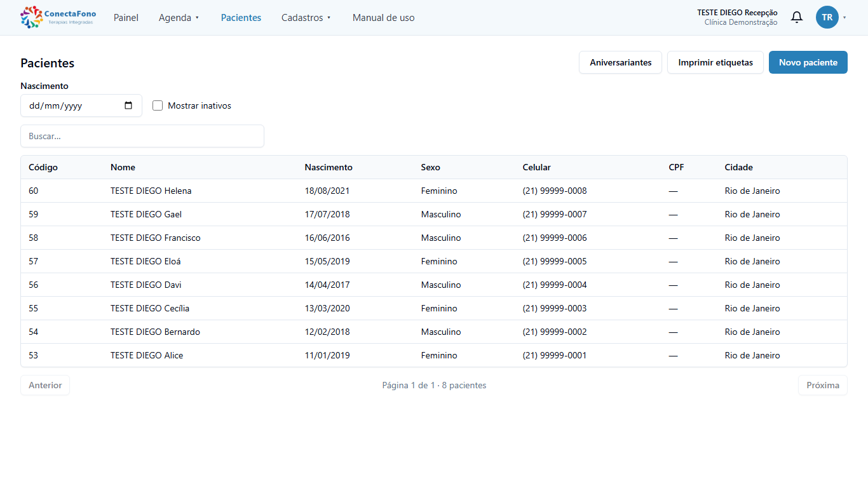Click the Página 1 de 1 text
868x488 pixels.
pyautogui.click(x=409, y=385)
